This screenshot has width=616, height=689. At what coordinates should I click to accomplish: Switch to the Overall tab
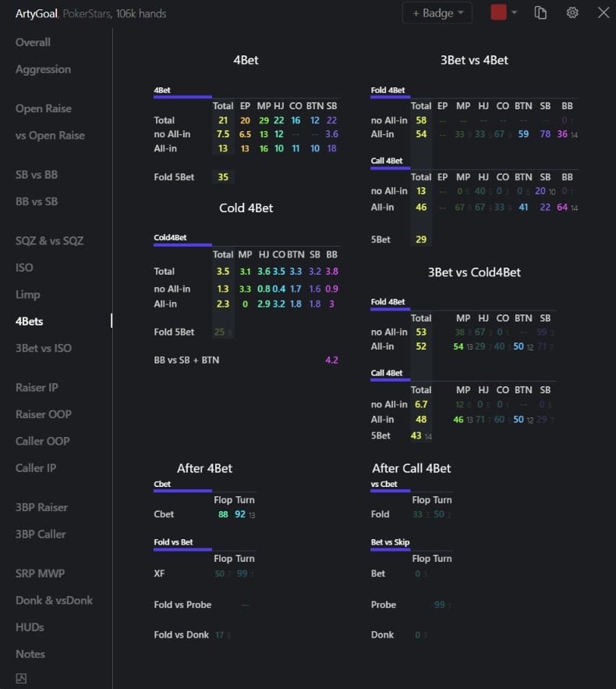pos(33,42)
